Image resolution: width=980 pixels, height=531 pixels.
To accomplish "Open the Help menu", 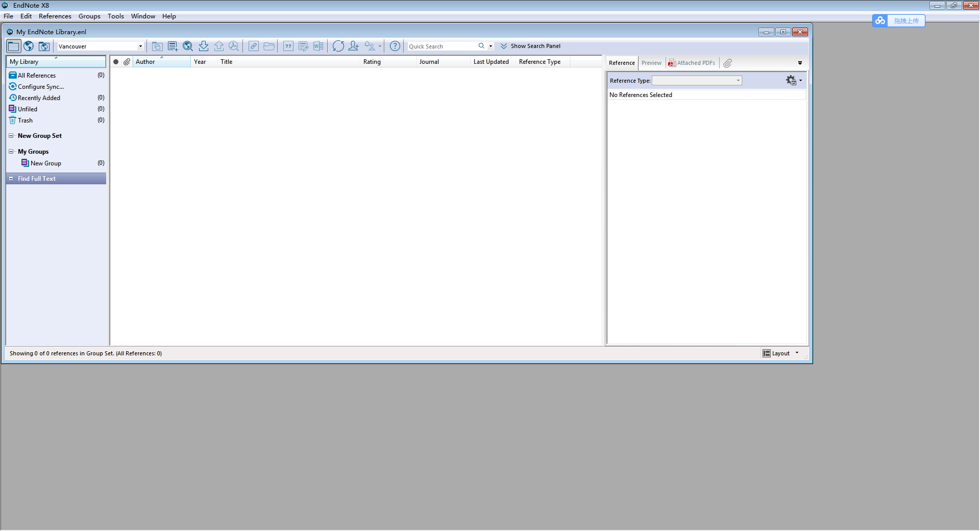I will (169, 16).
